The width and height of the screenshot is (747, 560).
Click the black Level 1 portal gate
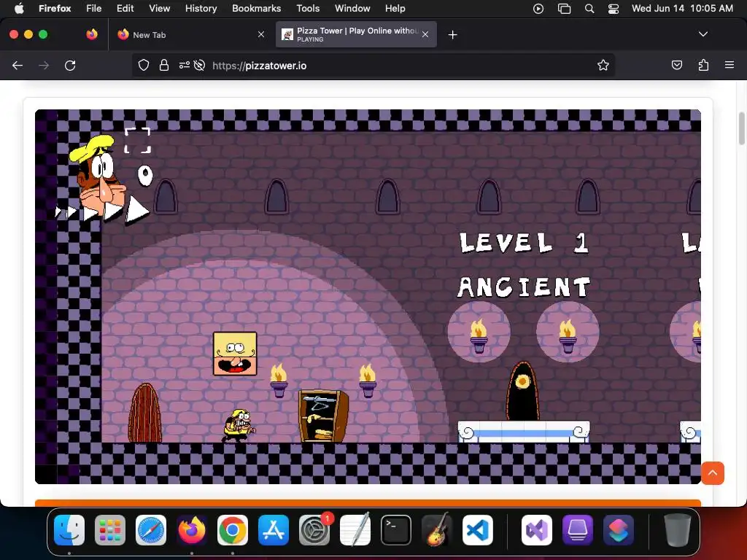[522, 392]
